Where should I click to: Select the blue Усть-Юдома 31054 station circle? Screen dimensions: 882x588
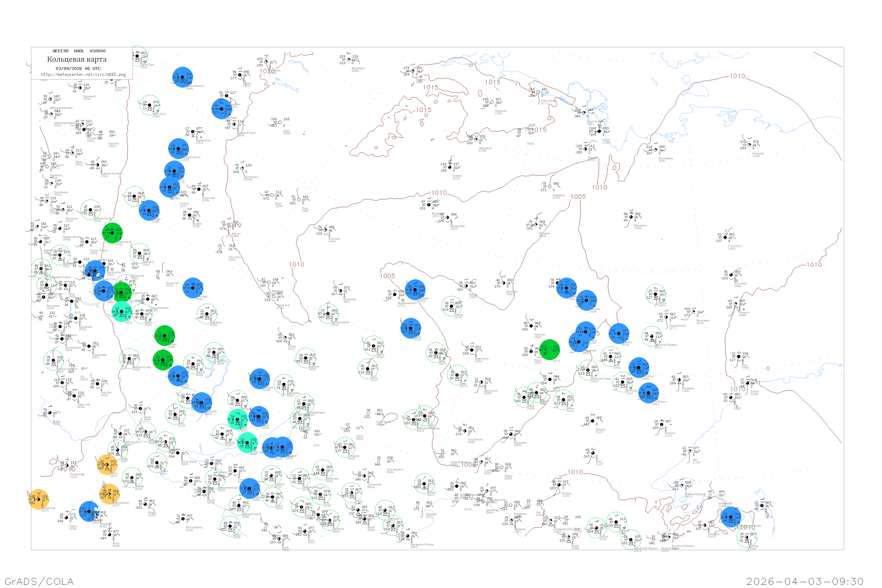pos(649,393)
